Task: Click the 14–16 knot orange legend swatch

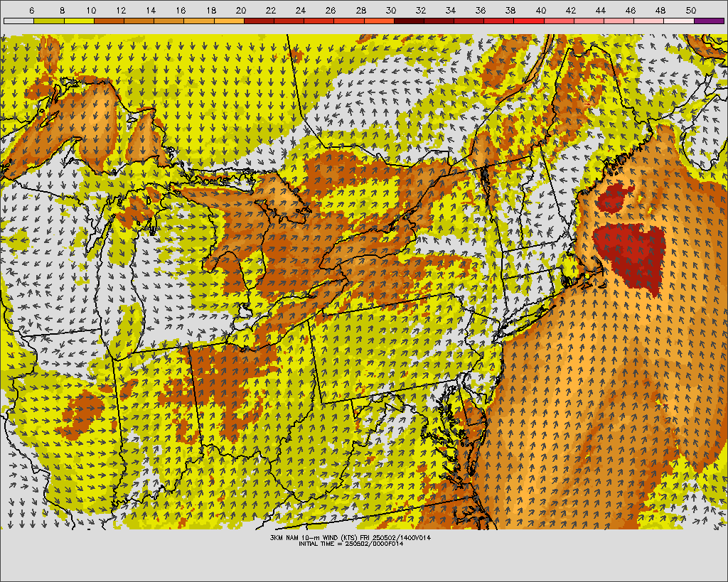Action: click(169, 21)
